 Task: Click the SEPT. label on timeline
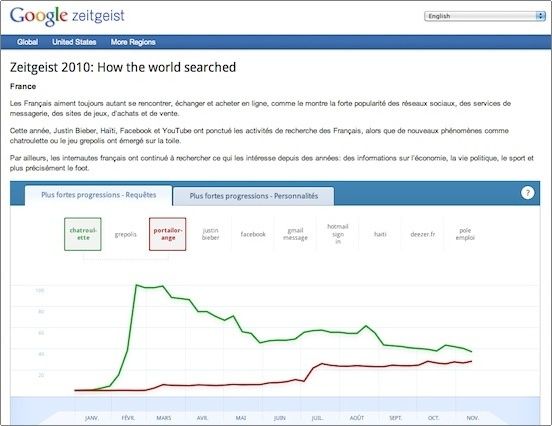click(x=395, y=418)
